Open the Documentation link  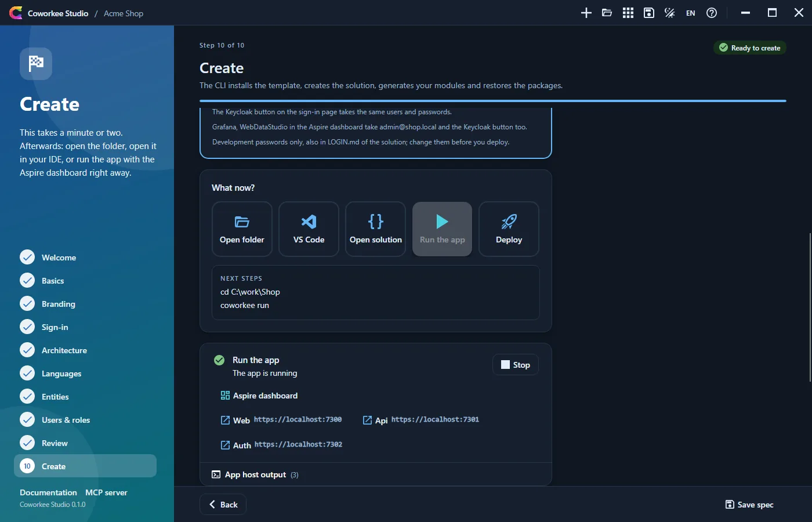point(48,492)
